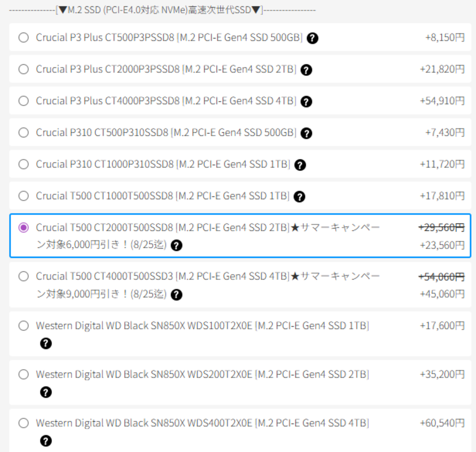Click the +11,720円 price

click(442, 164)
